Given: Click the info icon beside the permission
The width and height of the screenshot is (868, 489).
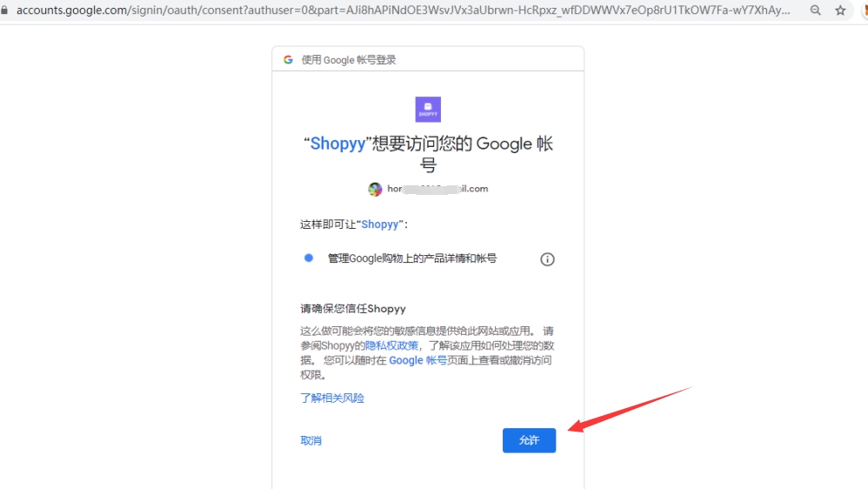Looking at the screenshot, I should point(547,259).
